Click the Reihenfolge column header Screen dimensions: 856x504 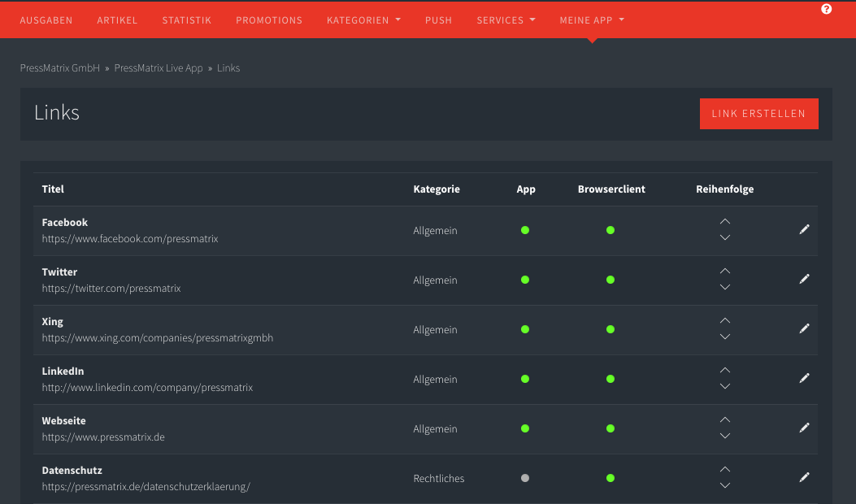(725, 189)
